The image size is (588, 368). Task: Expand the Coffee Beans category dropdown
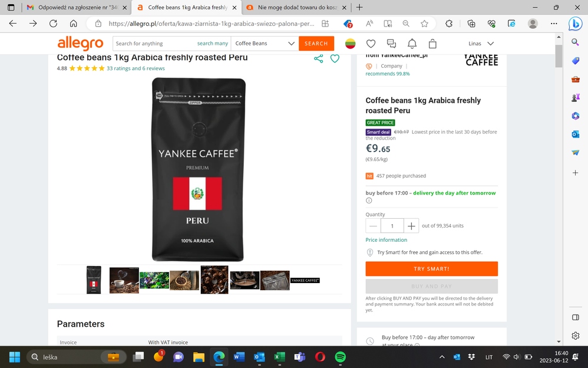click(265, 44)
